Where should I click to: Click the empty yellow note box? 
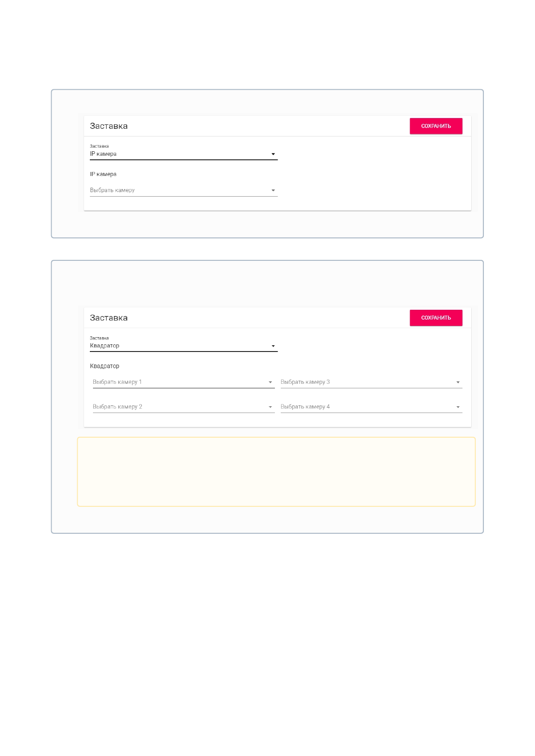[x=276, y=472]
